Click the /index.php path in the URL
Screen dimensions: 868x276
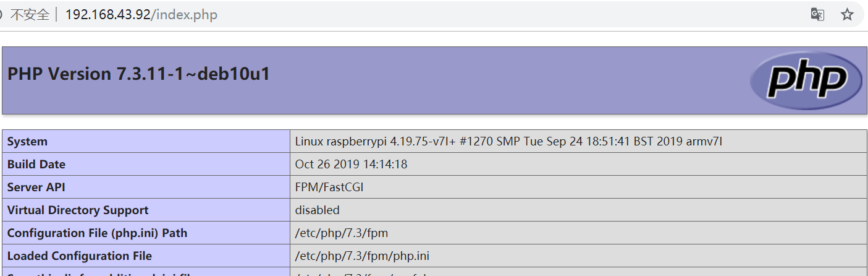click(x=184, y=15)
